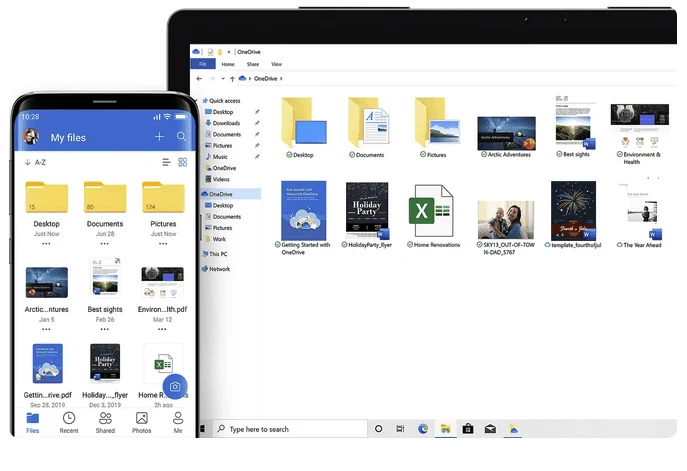Open Cortana circle icon on taskbar
The width and height of the screenshot is (687, 471).
[x=379, y=429]
